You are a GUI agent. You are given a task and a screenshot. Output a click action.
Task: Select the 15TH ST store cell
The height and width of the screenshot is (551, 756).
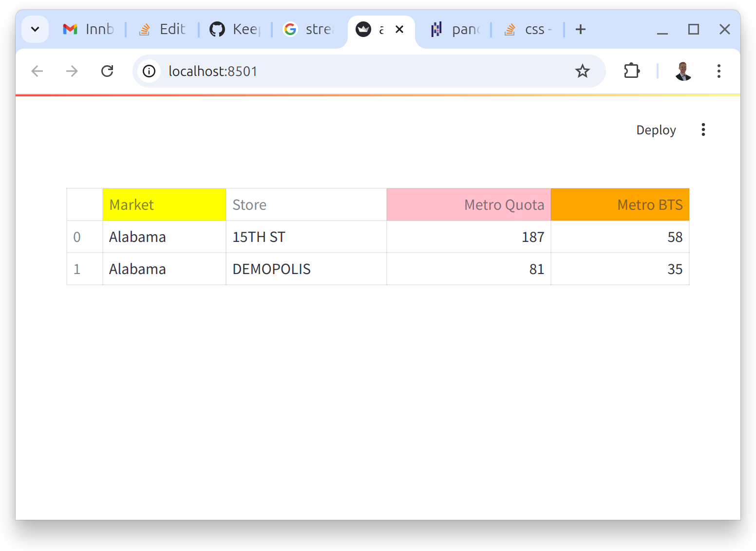point(306,237)
